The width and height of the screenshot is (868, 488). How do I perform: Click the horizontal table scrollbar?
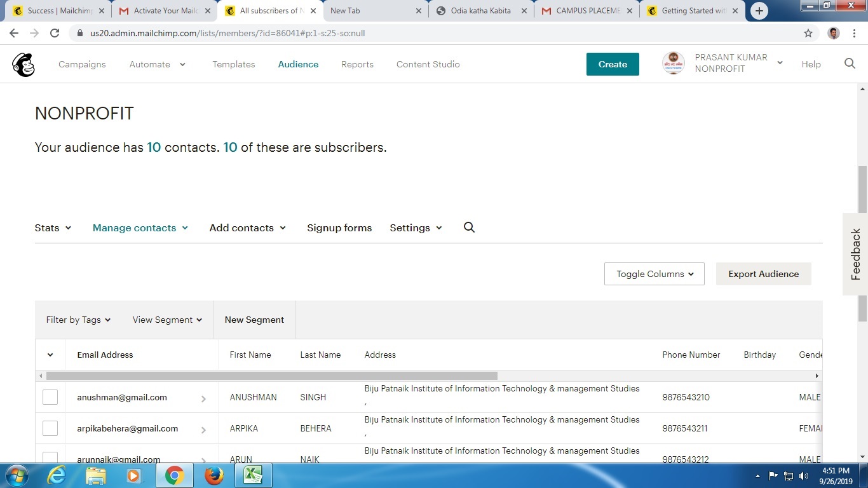coord(272,376)
